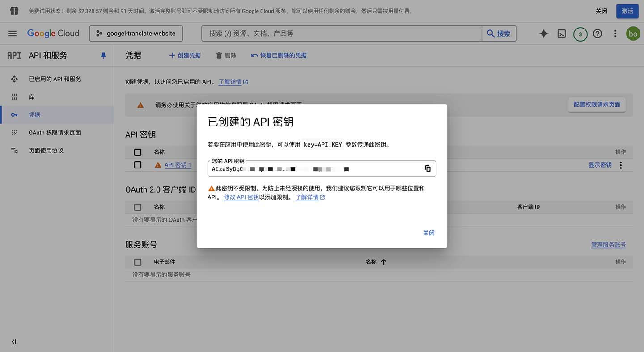This screenshot has height=352, width=644.
Task: Dismiss trial banner with 关闭
Action: 602,11
